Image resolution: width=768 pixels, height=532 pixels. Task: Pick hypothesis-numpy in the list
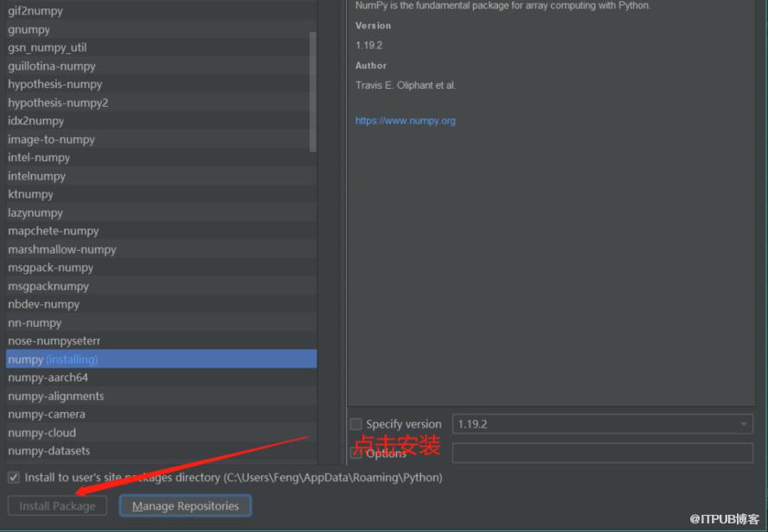coord(161,84)
